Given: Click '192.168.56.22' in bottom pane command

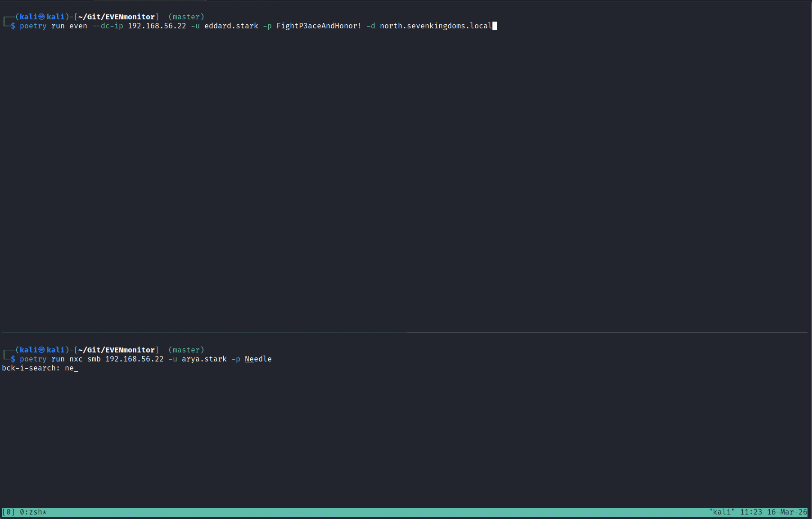Looking at the screenshot, I should click(x=135, y=359).
